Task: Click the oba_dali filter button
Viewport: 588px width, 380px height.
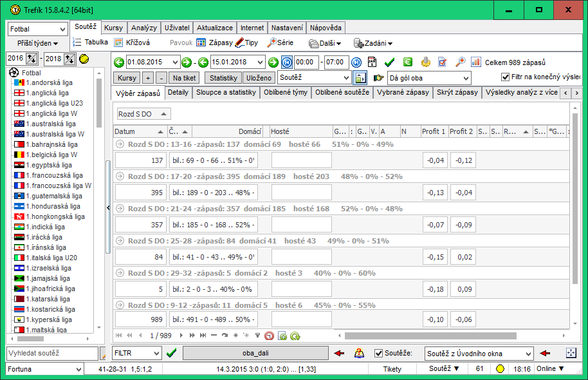Action: pos(255,353)
